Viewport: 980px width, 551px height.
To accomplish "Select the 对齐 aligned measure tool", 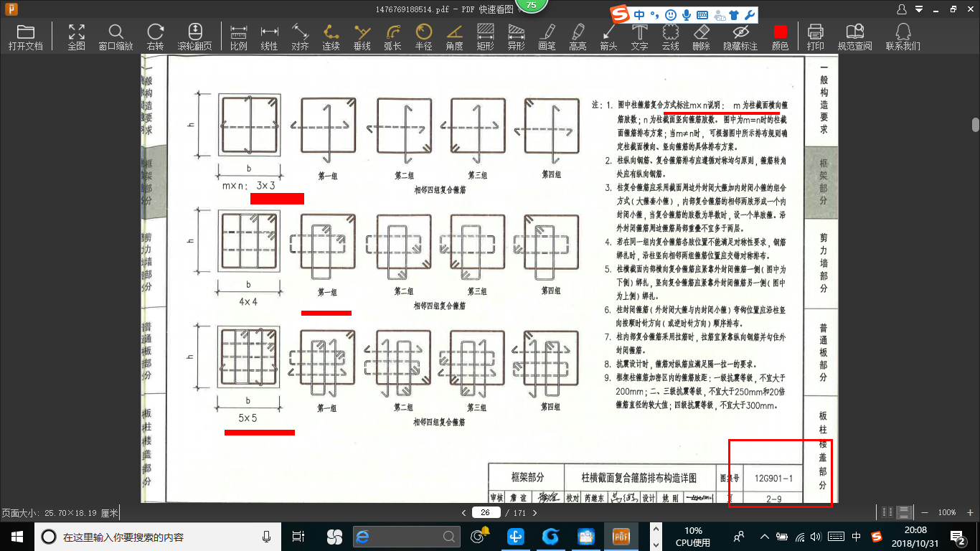I will point(300,37).
